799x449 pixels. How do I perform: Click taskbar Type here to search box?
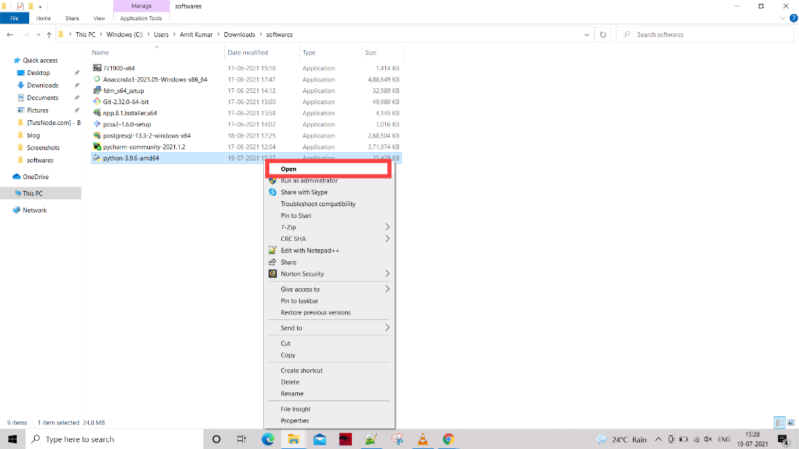(x=115, y=439)
